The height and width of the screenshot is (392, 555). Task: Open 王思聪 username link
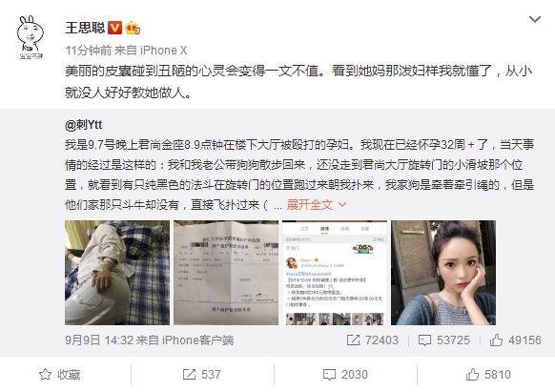tap(85, 28)
